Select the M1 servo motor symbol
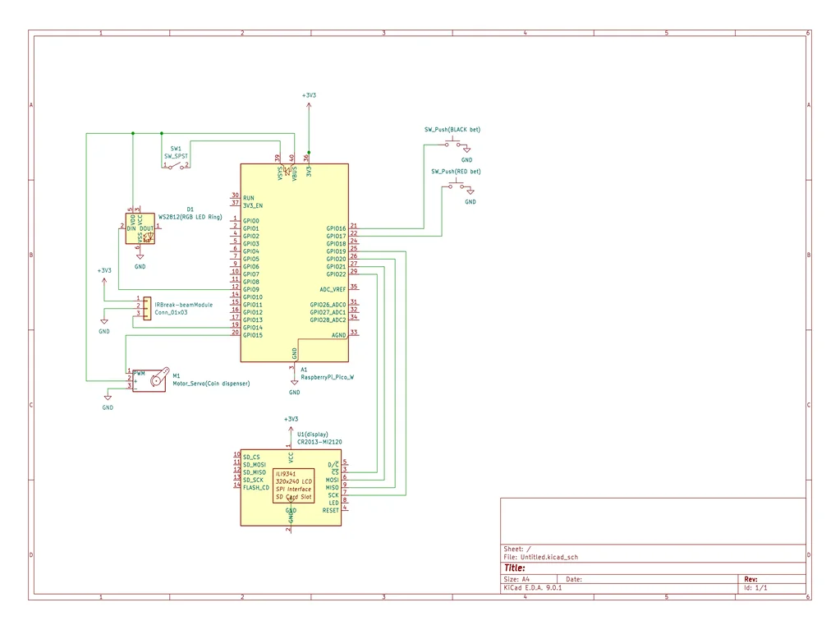The image size is (840, 630). [149, 379]
